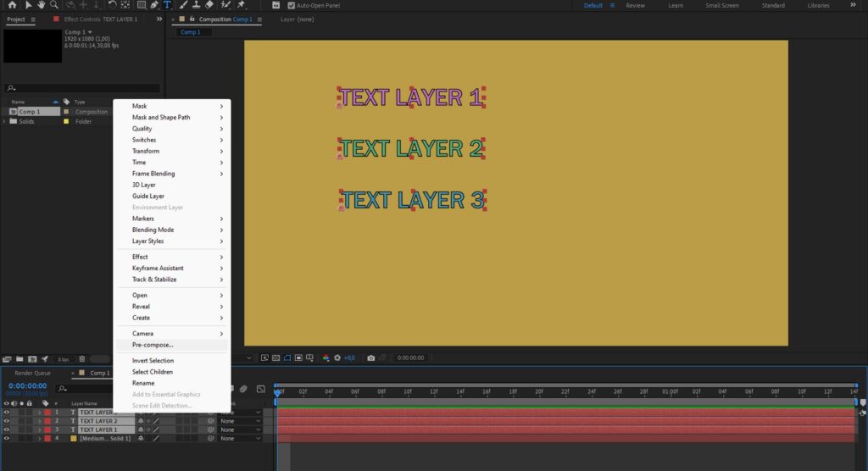Viewport: 868px width, 471px height.
Task: Select the Puppet Pin tool
Action: coord(242,5)
